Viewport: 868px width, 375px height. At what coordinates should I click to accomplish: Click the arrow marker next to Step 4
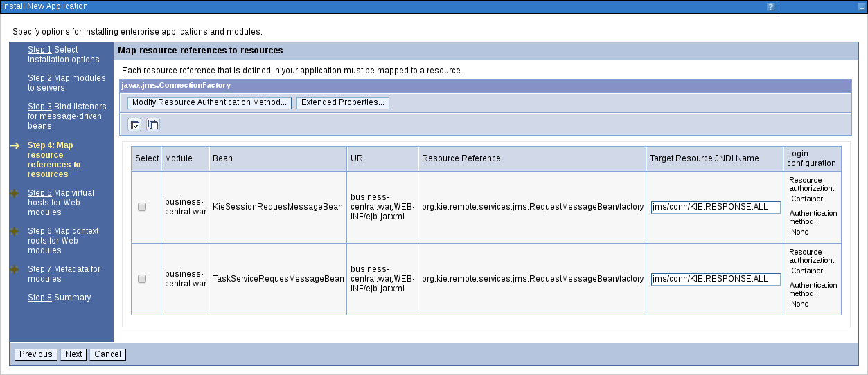tap(15, 145)
